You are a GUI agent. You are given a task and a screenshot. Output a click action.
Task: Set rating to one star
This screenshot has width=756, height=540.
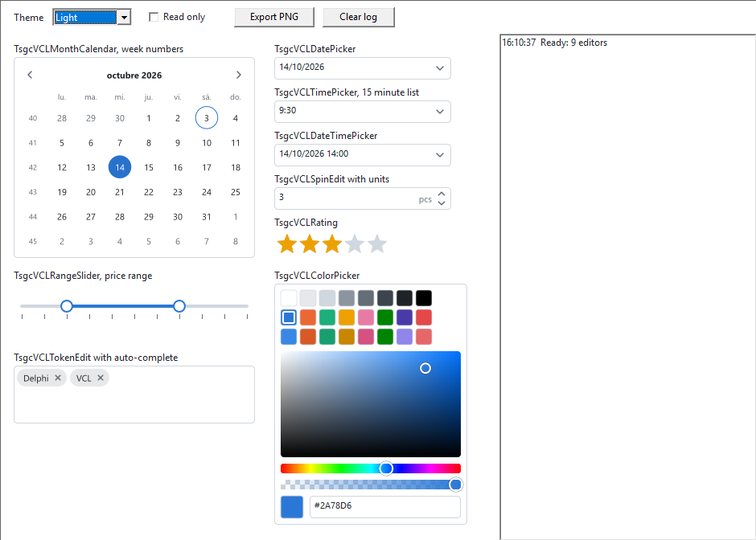(287, 243)
